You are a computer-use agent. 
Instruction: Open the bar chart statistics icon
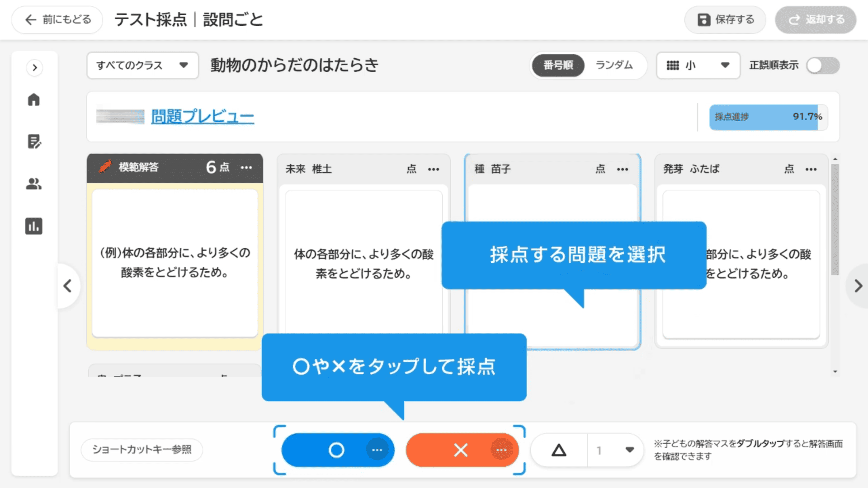pos(34,226)
